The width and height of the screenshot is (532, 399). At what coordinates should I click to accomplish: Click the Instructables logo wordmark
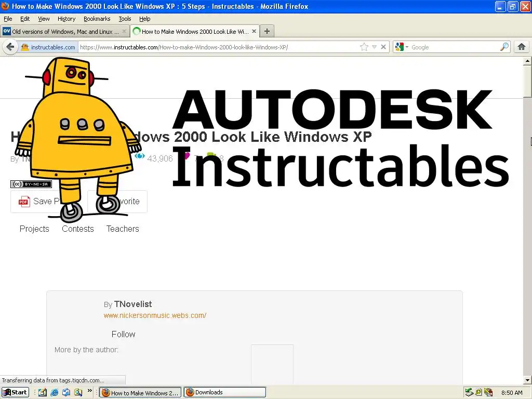341,166
